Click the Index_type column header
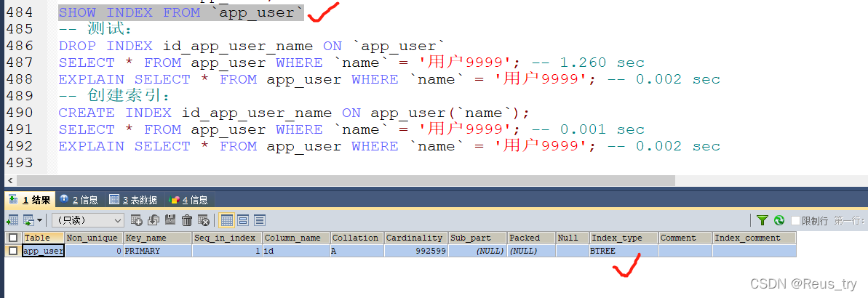868x298 pixels. [624, 238]
